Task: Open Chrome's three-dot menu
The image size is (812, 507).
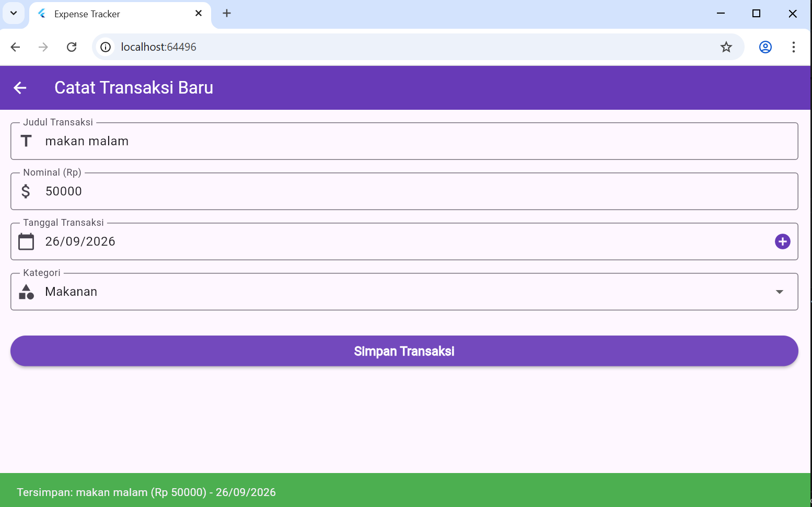Action: pyautogui.click(x=794, y=47)
